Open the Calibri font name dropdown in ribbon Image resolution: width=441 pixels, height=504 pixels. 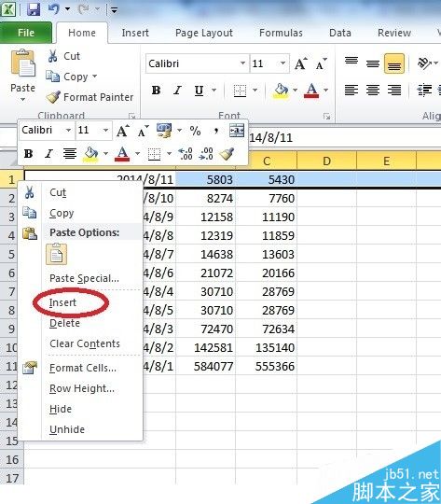242,63
